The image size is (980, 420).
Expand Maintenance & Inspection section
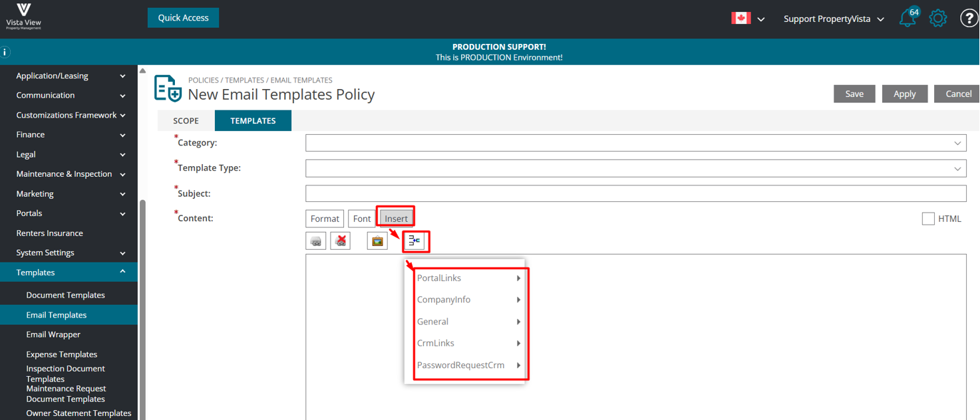pyautogui.click(x=69, y=174)
